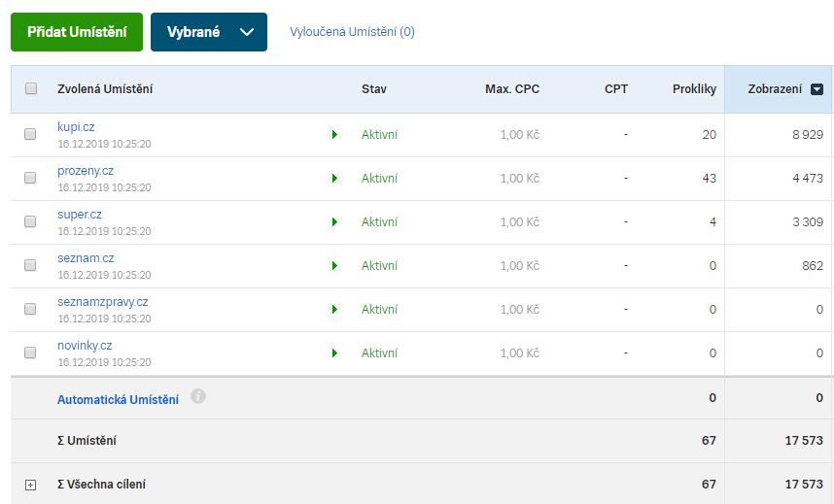The width and height of the screenshot is (834, 504).
Task: Edit Max. CPC 1,00 Kč for novinky.cz
Action: click(520, 353)
